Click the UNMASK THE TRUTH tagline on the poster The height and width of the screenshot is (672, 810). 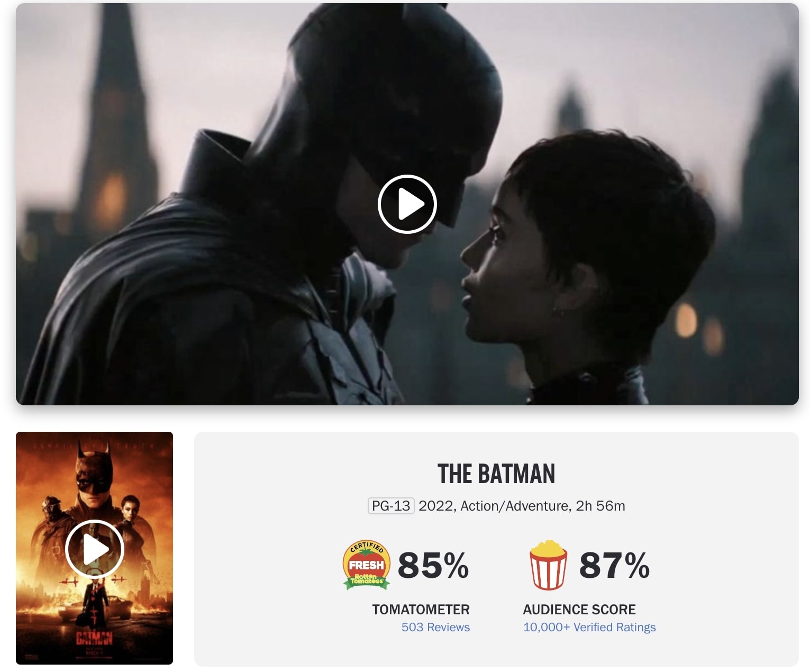(x=94, y=446)
